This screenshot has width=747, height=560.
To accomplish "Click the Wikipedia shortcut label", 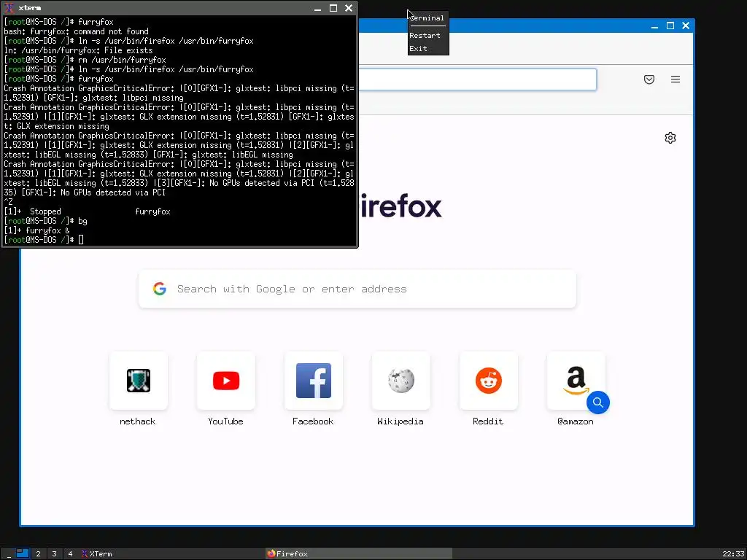I will click(x=400, y=421).
